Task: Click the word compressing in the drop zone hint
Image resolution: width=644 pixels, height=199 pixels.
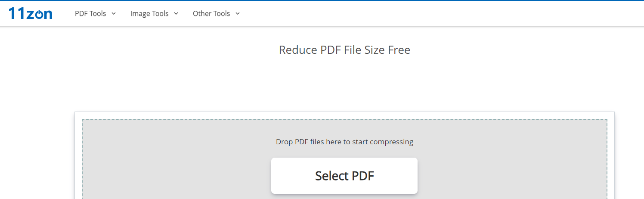Action: coord(391,142)
